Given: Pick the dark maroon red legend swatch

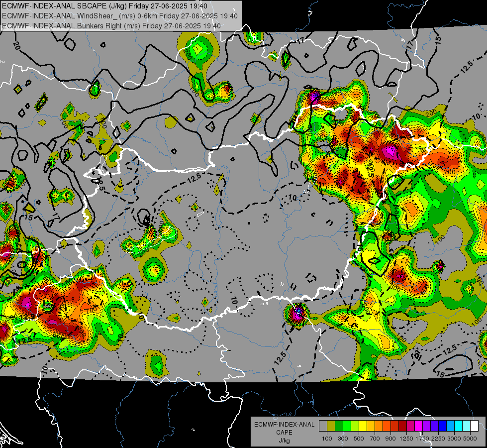Looking at the screenshot, I should click(x=402, y=426).
